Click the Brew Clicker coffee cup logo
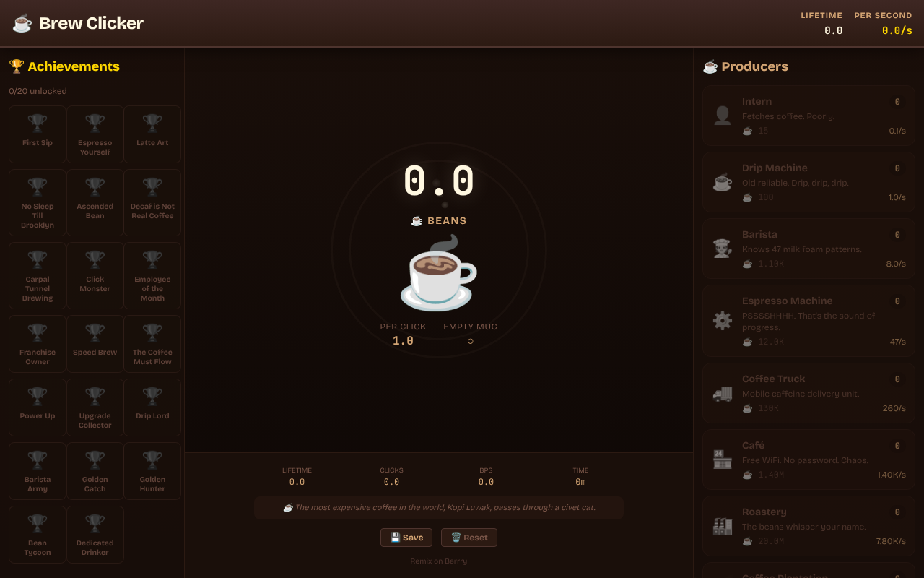This screenshot has height=578, width=924. point(22,22)
